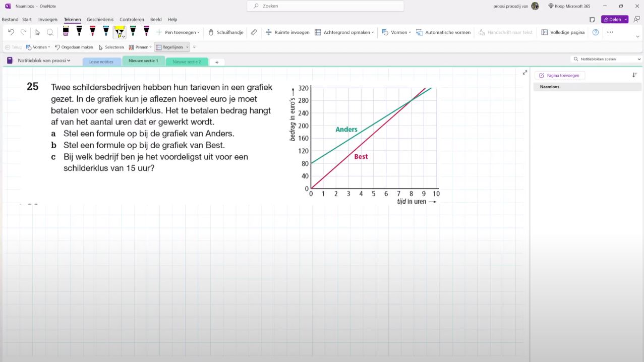Add a new section with plus tab

coord(217,62)
